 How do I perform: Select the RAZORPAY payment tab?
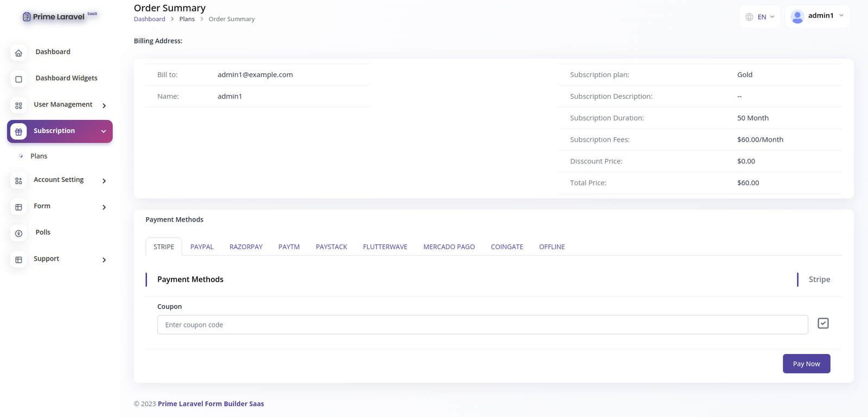click(x=246, y=247)
